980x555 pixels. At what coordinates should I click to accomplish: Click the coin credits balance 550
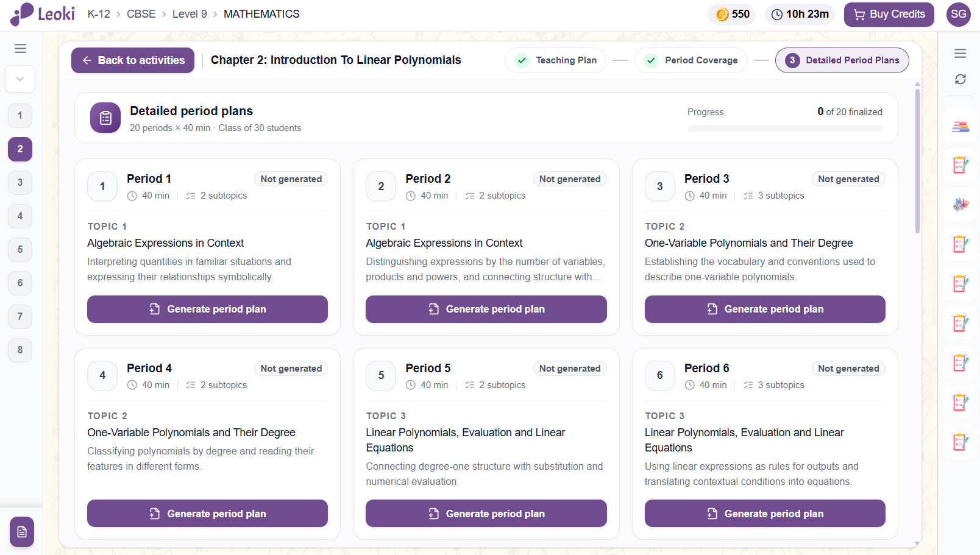pyautogui.click(x=732, y=14)
